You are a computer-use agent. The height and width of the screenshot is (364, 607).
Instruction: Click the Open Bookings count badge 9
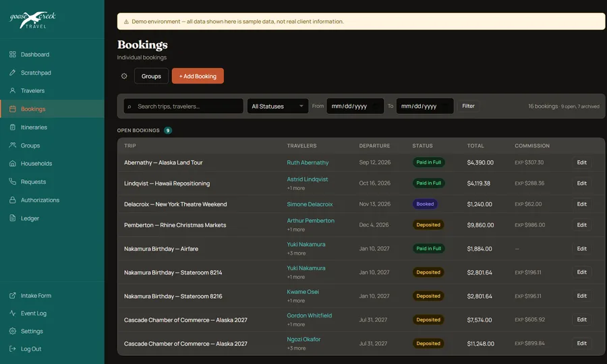[x=168, y=130]
